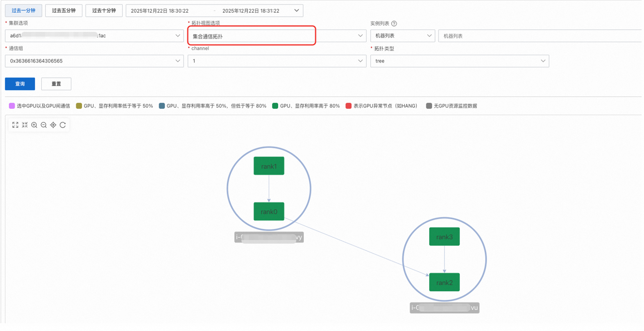The image size is (644, 331).
Task: Click the red GPU异常节点 legend swatch
Action: coord(349,106)
